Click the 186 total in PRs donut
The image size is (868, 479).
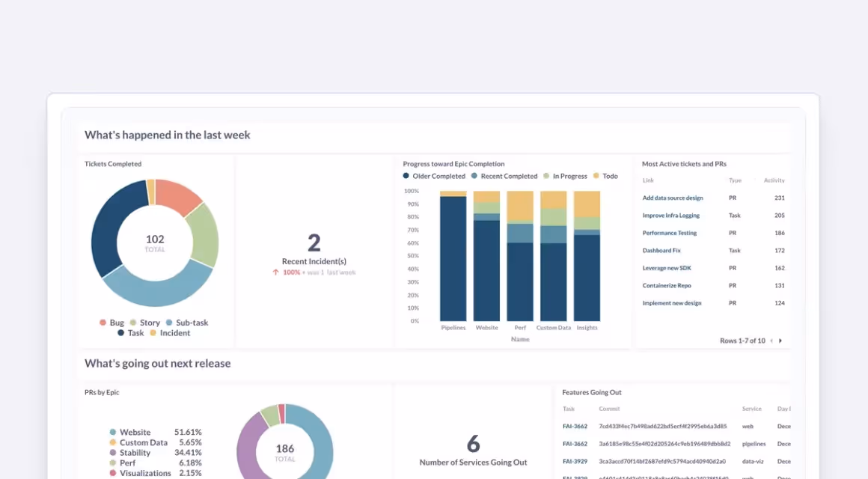pos(285,448)
